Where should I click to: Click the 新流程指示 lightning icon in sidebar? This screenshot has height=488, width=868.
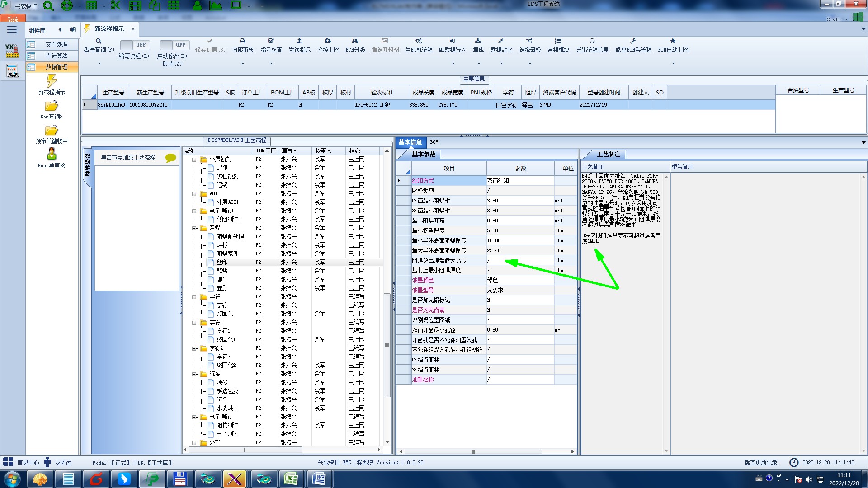click(x=52, y=81)
